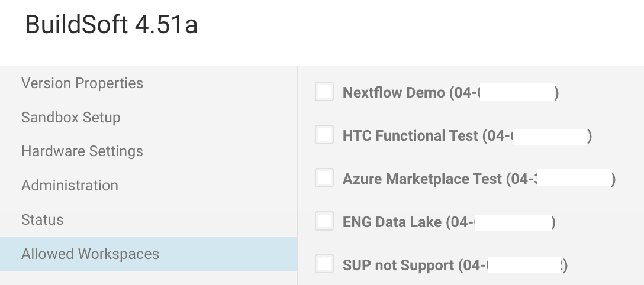644x285 pixels.
Task: Open the Hardware Settings section
Action: pyautogui.click(x=82, y=151)
